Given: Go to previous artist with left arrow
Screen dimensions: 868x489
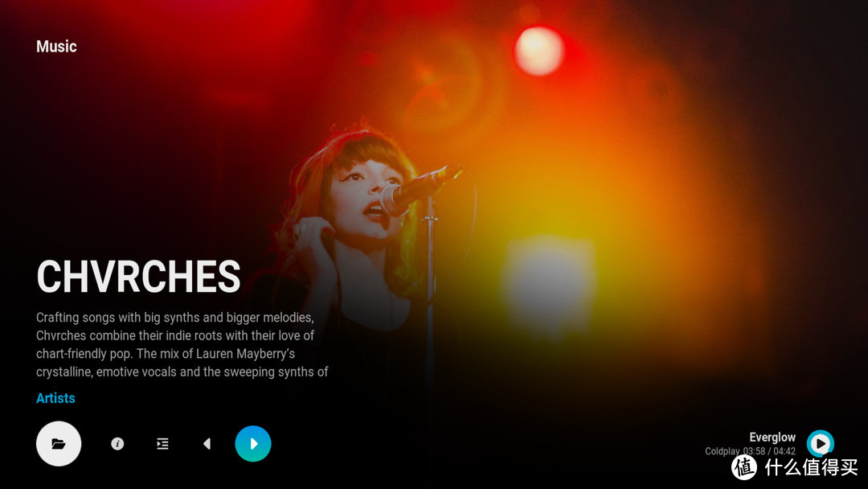Looking at the screenshot, I should pos(207,444).
